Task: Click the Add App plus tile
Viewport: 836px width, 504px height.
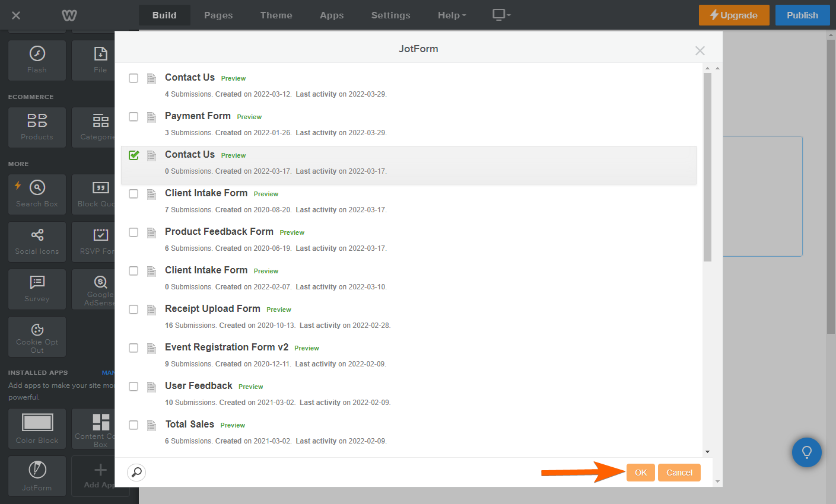Action: coord(93,476)
